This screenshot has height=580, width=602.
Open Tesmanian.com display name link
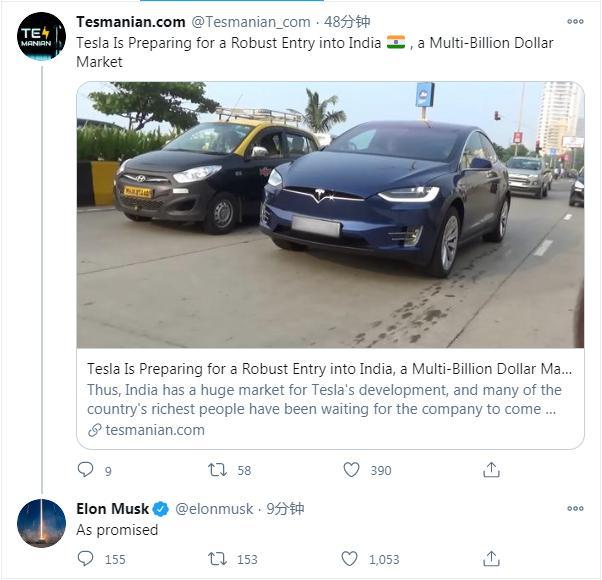pyautogui.click(x=130, y=22)
